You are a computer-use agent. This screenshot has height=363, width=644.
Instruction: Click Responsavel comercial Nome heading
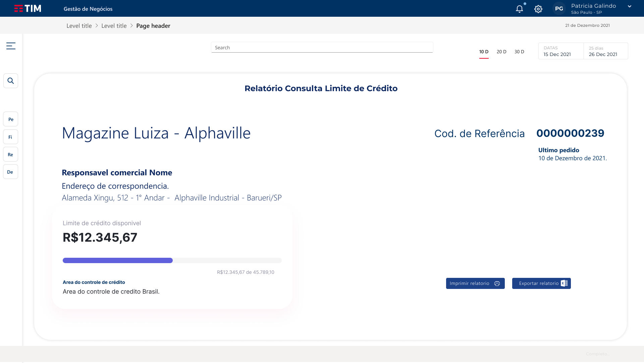click(117, 173)
